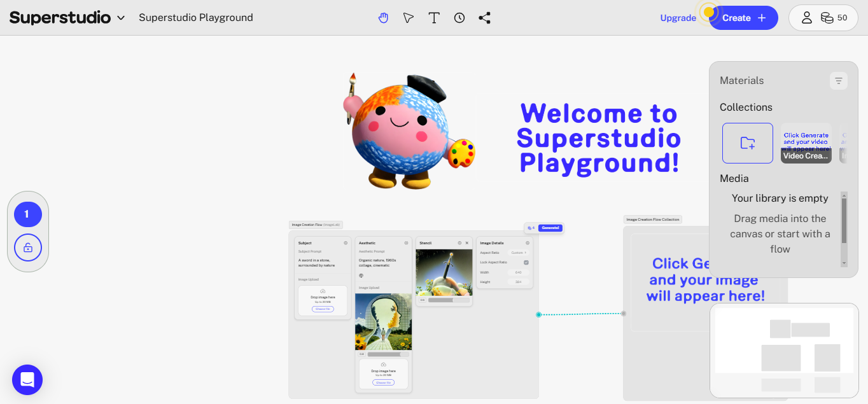Image resolution: width=868 pixels, height=404 pixels.
Task: Click the Media library scrollbar
Action: (x=844, y=221)
